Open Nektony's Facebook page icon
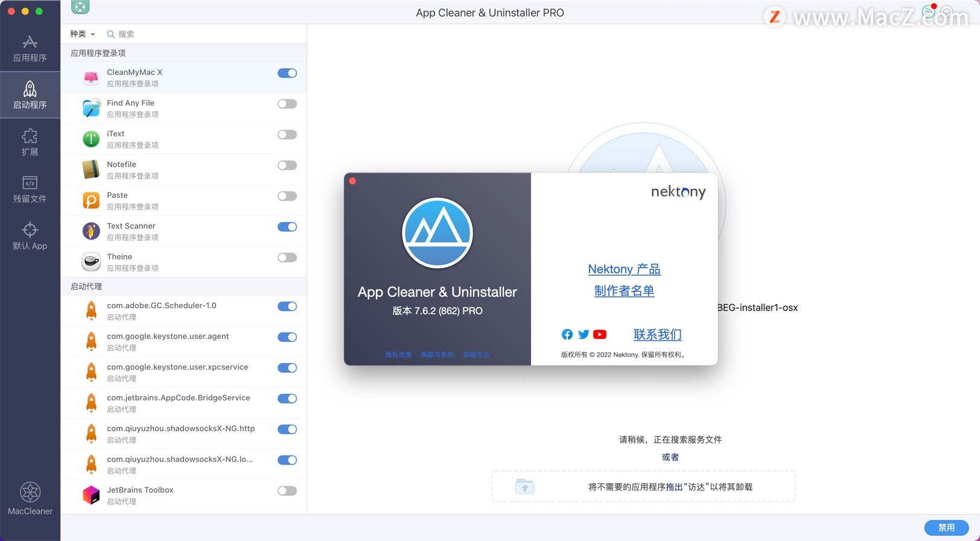Screen dimensions: 980x541 (x=567, y=335)
